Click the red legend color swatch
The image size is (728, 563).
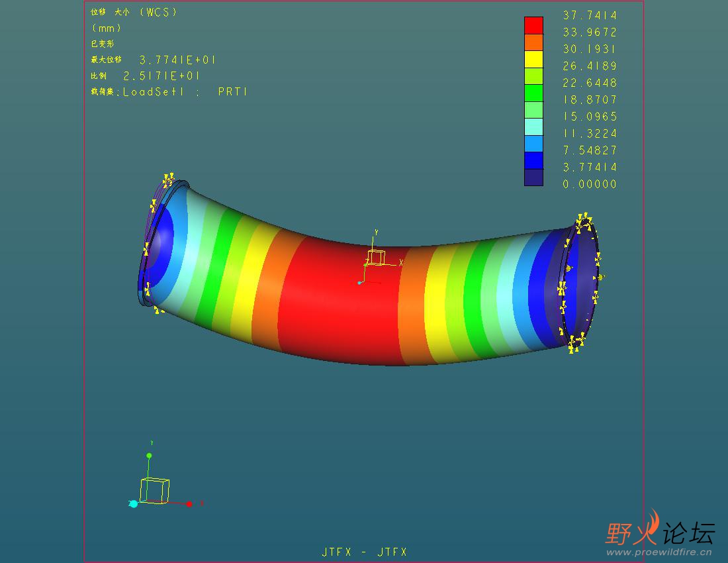(533, 26)
